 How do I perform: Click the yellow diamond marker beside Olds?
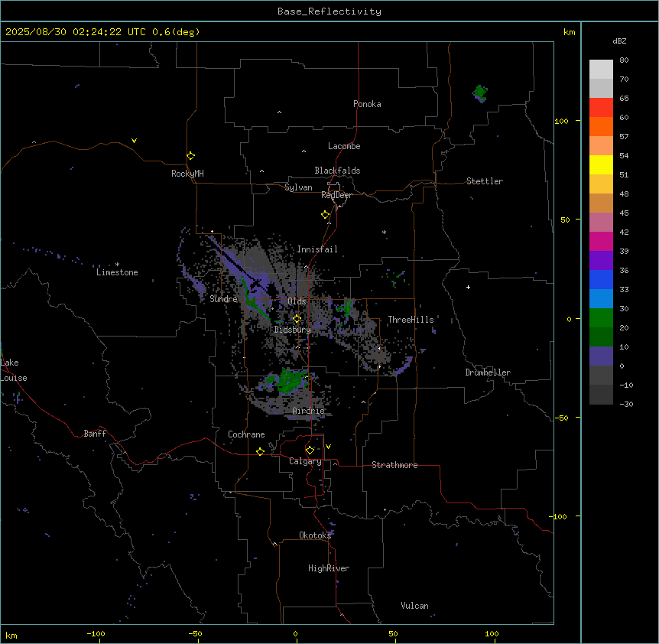pos(297,319)
